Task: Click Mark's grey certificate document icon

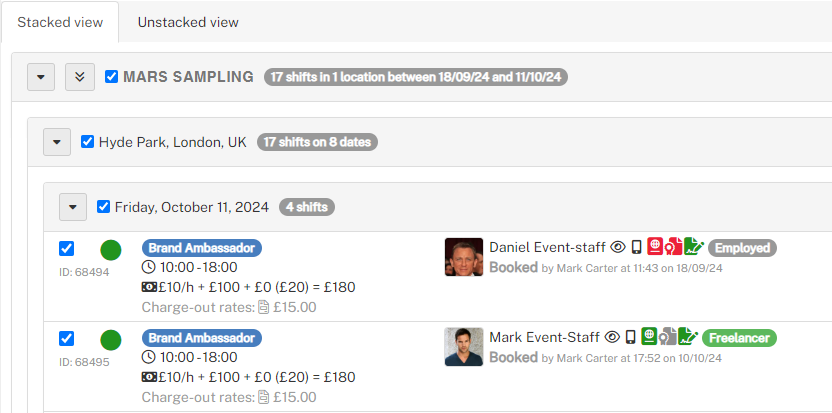Action: [667, 337]
